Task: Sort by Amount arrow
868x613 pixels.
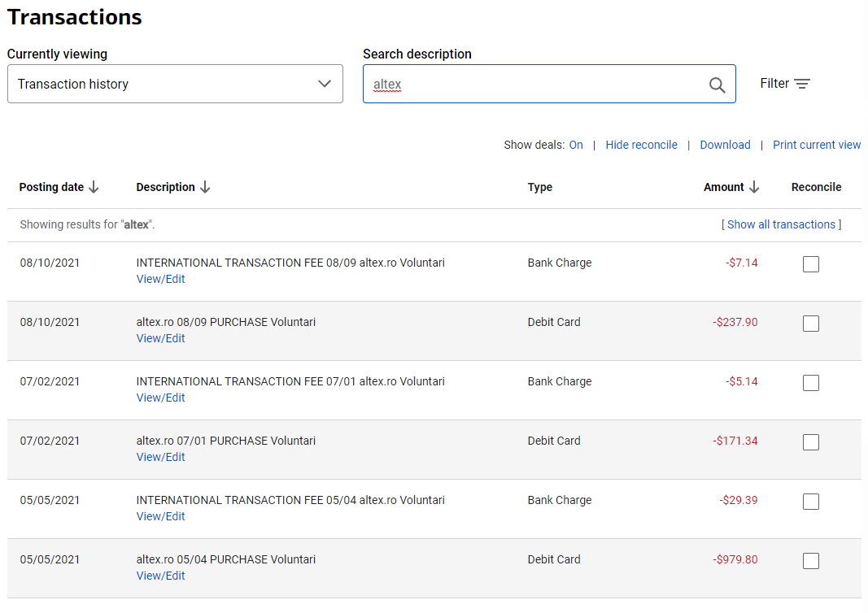Action: (x=754, y=188)
